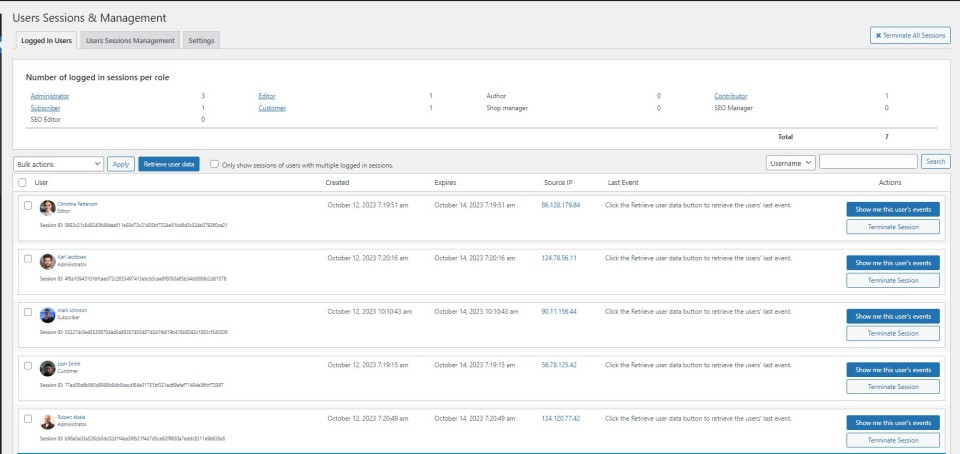The width and height of the screenshot is (960, 454).
Task: Open the Settings tab
Action: [x=201, y=41]
